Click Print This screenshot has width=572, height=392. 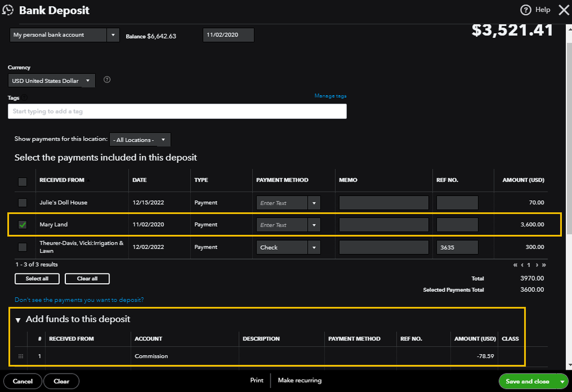257,381
